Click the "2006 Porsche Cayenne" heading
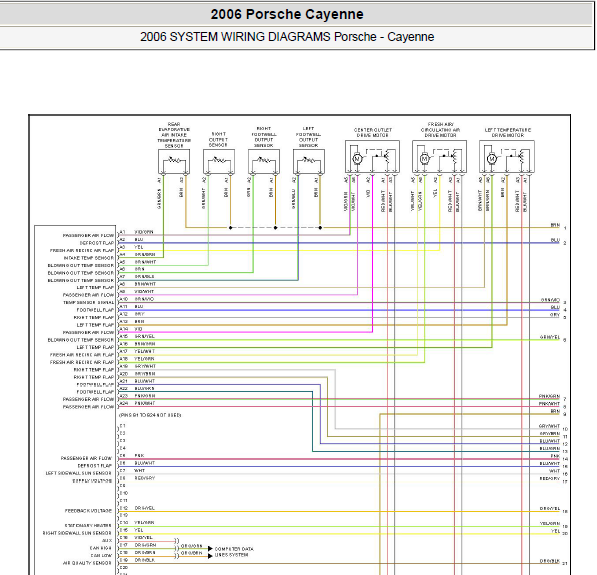Image resolution: width=597 pixels, height=575 pixels. tap(287, 14)
